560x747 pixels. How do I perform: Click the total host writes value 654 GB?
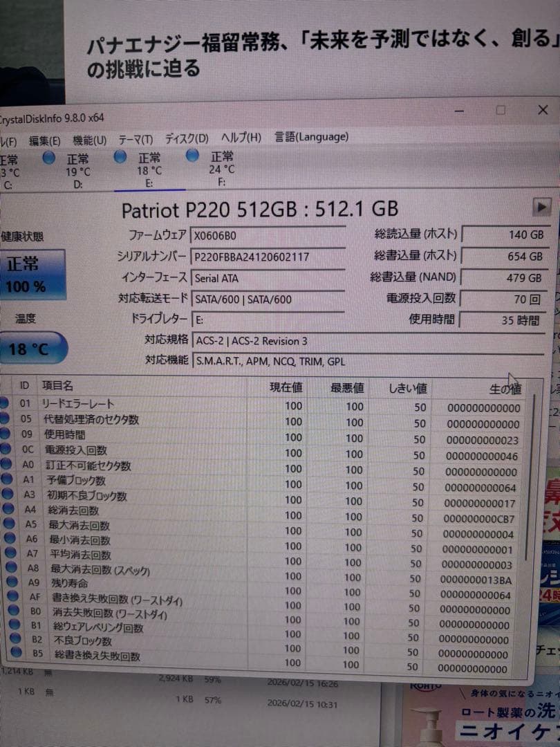coord(504,257)
